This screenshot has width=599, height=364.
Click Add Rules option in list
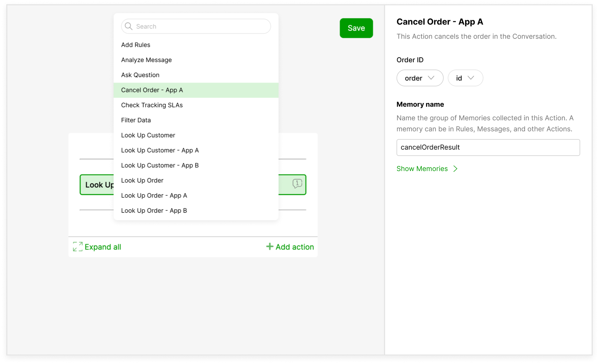point(136,45)
